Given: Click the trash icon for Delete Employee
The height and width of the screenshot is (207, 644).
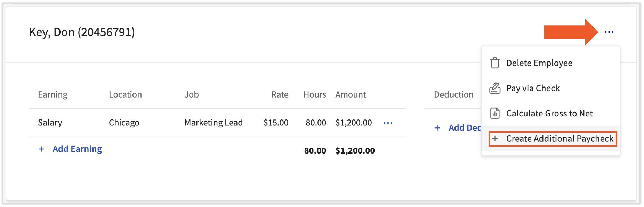Looking at the screenshot, I should [495, 63].
